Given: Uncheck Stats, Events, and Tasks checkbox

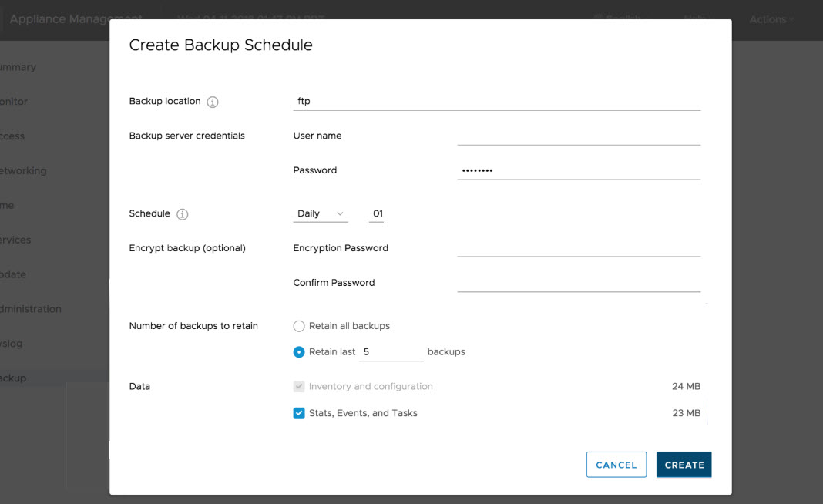Looking at the screenshot, I should [x=299, y=413].
